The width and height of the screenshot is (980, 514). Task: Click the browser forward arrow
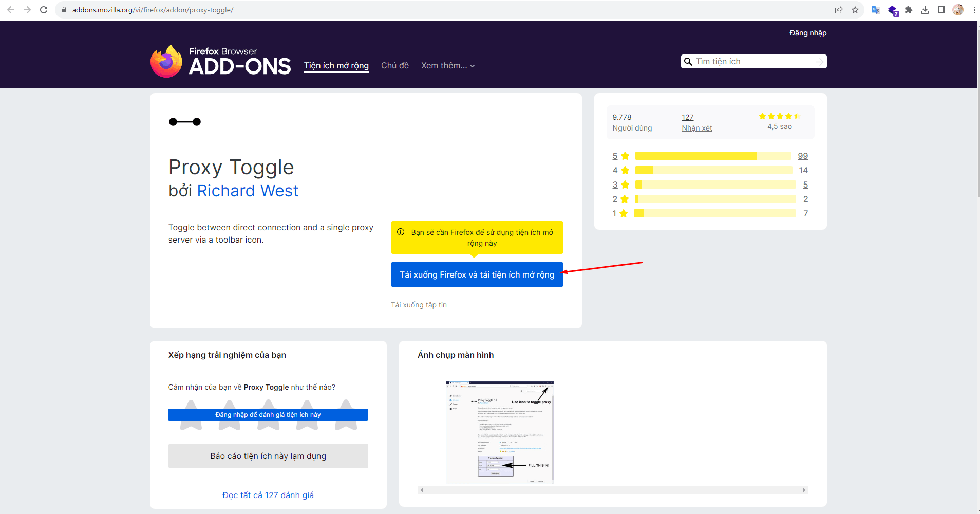coord(27,10)
